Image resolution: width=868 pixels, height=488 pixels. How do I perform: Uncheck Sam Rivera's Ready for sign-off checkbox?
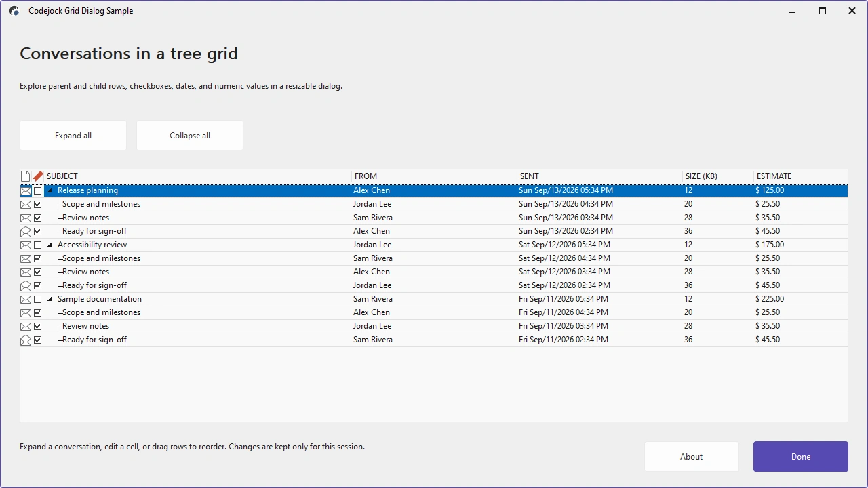(38, 340)
